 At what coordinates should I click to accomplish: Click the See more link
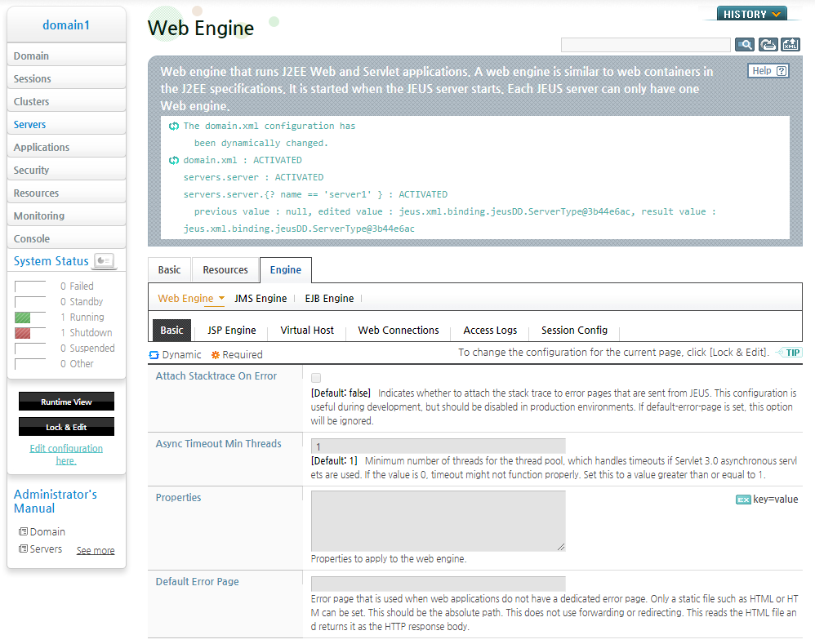pyautogui.click(x=96, y=550)
